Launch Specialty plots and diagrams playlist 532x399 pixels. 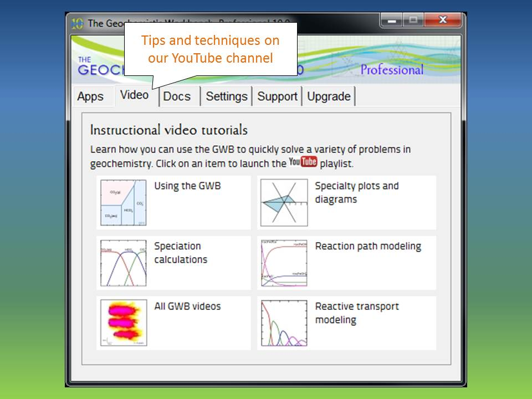click(356, 192)
